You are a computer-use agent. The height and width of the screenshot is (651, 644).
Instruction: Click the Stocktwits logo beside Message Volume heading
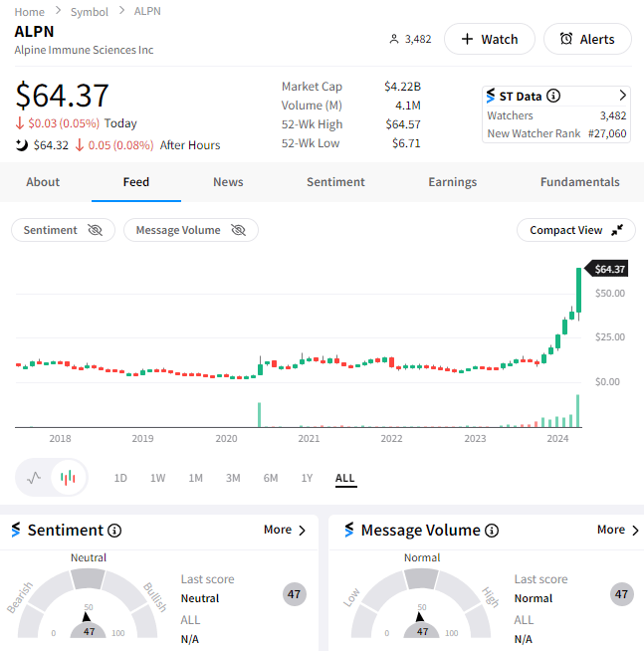click(349, 530)
